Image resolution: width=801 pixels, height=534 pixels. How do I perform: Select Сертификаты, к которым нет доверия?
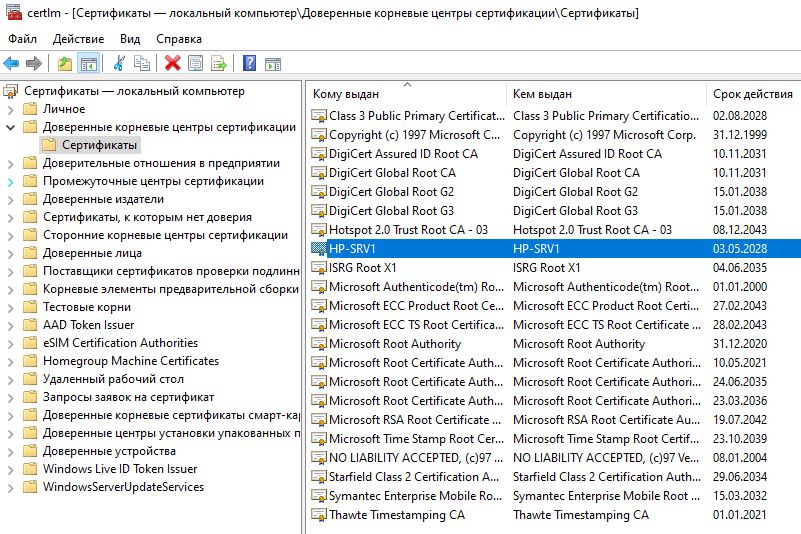coord(147,217)
